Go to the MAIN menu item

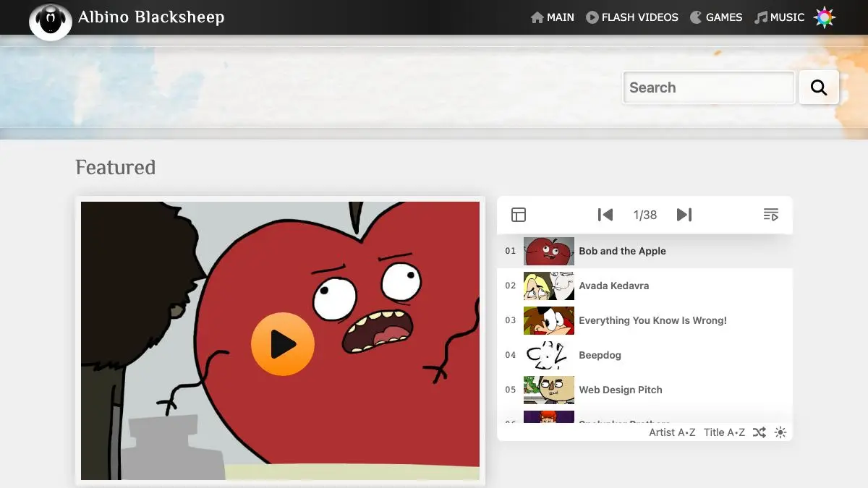click(x=553, y=17)
